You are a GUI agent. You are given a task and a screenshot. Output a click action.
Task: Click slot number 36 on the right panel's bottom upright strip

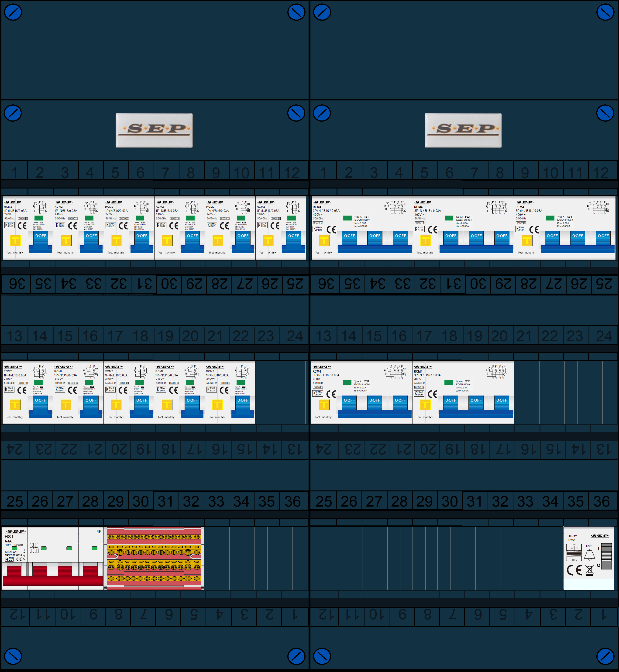[602, 501]
